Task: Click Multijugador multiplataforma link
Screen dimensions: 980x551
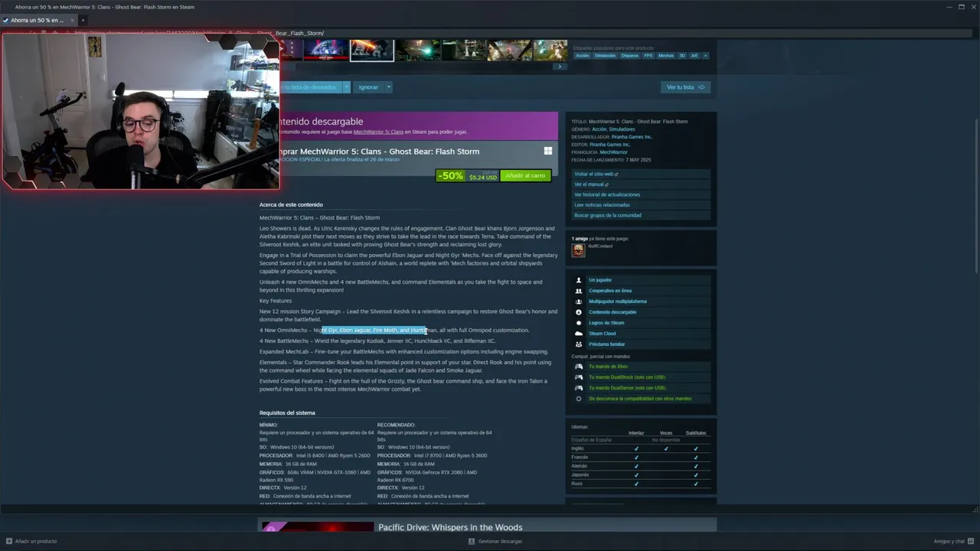Action: [x=618, y=302]
